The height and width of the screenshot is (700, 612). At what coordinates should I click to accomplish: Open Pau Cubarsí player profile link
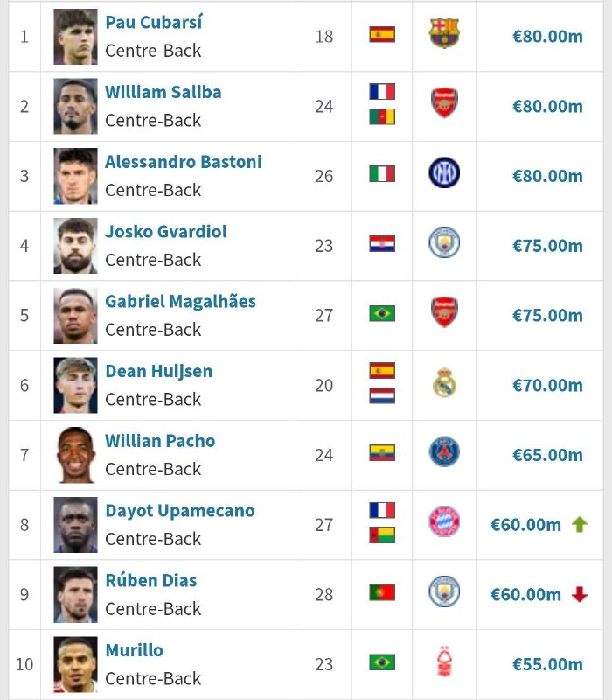[154, 22]
